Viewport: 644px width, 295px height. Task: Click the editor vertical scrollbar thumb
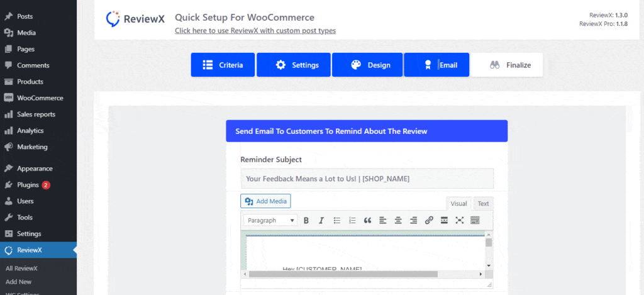click(x=489, y=242)
